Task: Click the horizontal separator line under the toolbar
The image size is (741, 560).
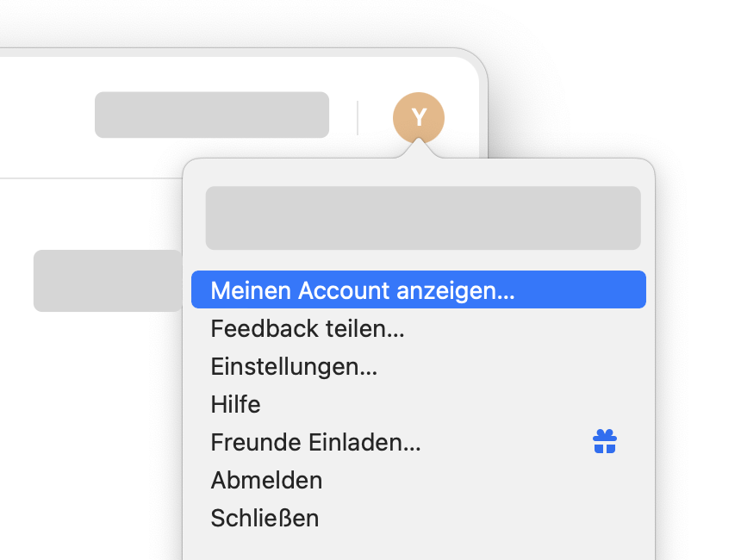Action: point(91,178)
